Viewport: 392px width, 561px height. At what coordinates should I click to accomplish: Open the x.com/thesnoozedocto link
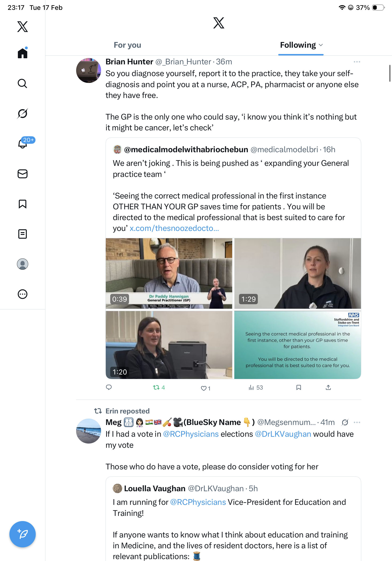(x=174, y=228)
